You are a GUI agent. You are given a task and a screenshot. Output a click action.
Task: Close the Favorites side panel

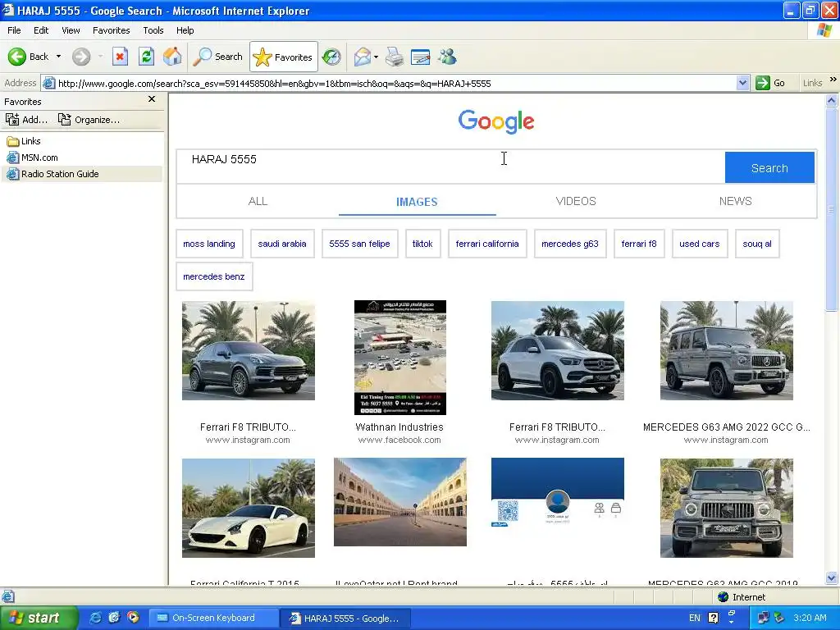[152, 99]
